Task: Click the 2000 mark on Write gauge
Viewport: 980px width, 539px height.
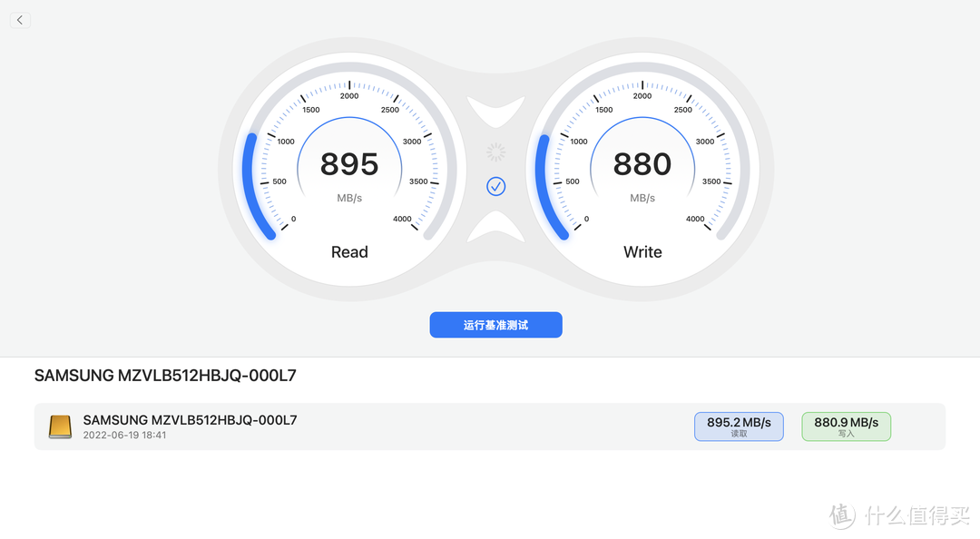Action: (x=642, y=95)
